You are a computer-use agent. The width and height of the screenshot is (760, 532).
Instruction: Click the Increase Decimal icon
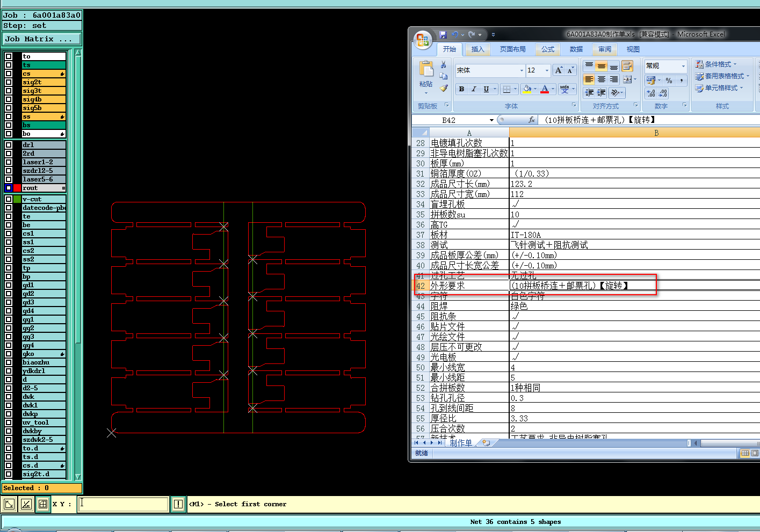click(x=651, y=93)
